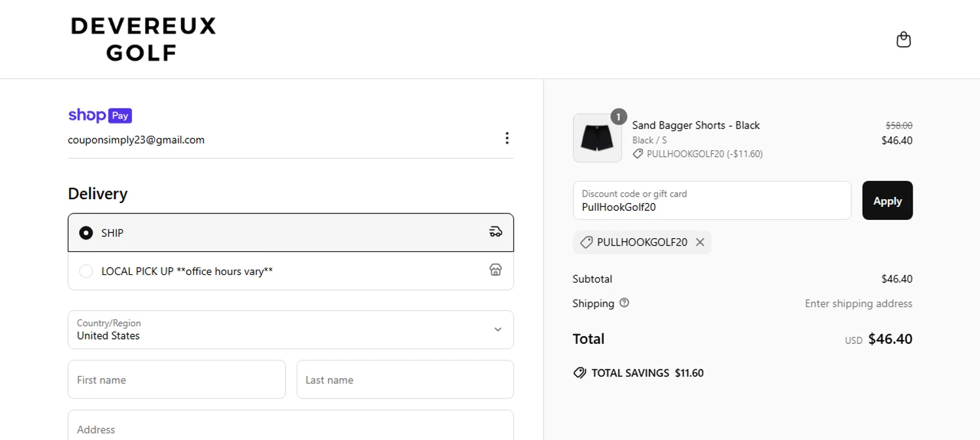Viewport: 980px width, 440px height.
Task: Click the quantity badge on product thumbnail
Action: tap(618, 117)
